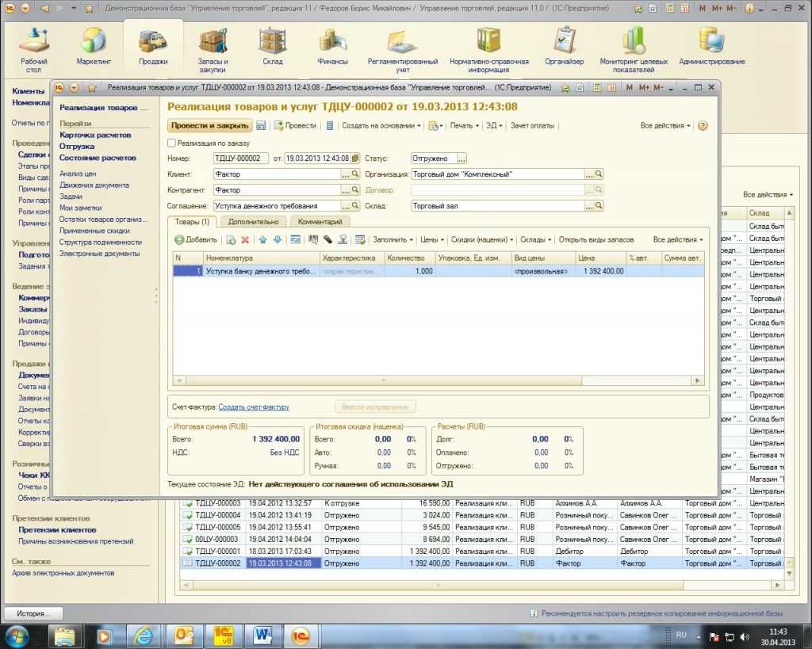The width and height of the screenshot is (812, 649).
Task: Click the Провести и закрыть button
Action: [x=209, y=125]
